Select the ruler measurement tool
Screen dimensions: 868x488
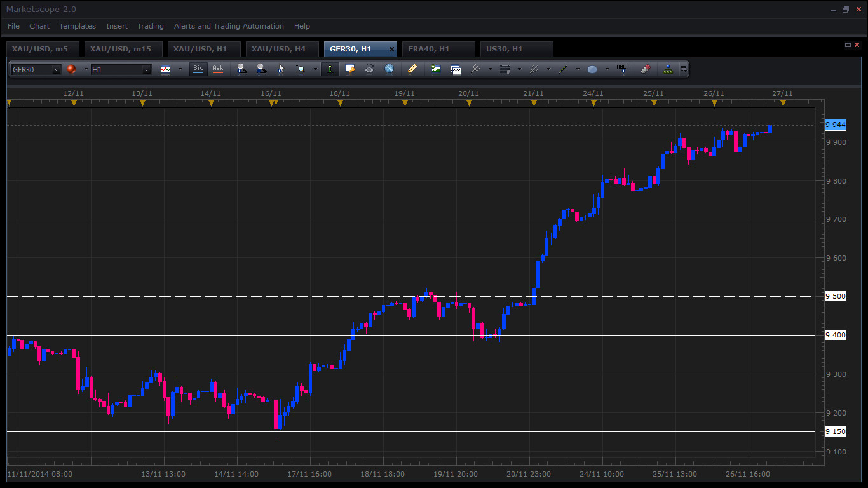(x=412, y=69)
